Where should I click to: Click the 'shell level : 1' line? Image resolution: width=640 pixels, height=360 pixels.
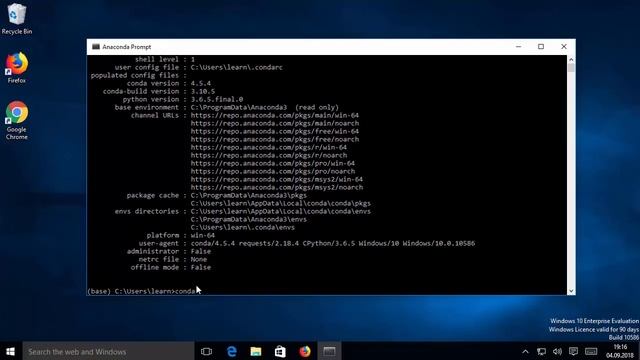click(x=164, y=60)
